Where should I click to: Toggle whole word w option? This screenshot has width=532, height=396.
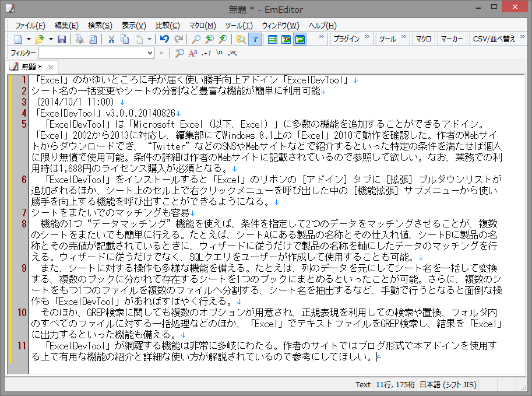(x=232, y=53)
